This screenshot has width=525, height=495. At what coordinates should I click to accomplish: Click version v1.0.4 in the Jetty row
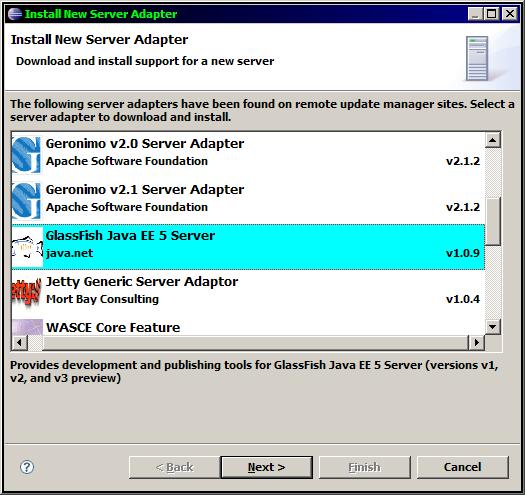click(x=463, y=299)
